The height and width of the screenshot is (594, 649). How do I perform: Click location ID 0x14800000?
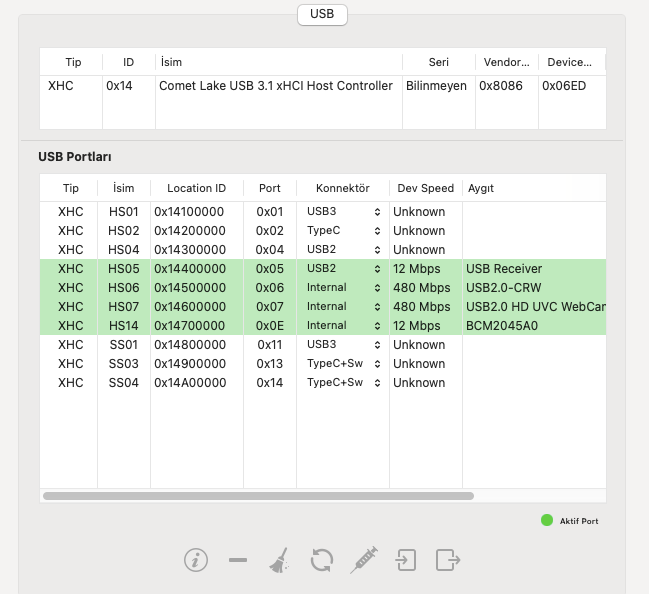coord(190,345)
